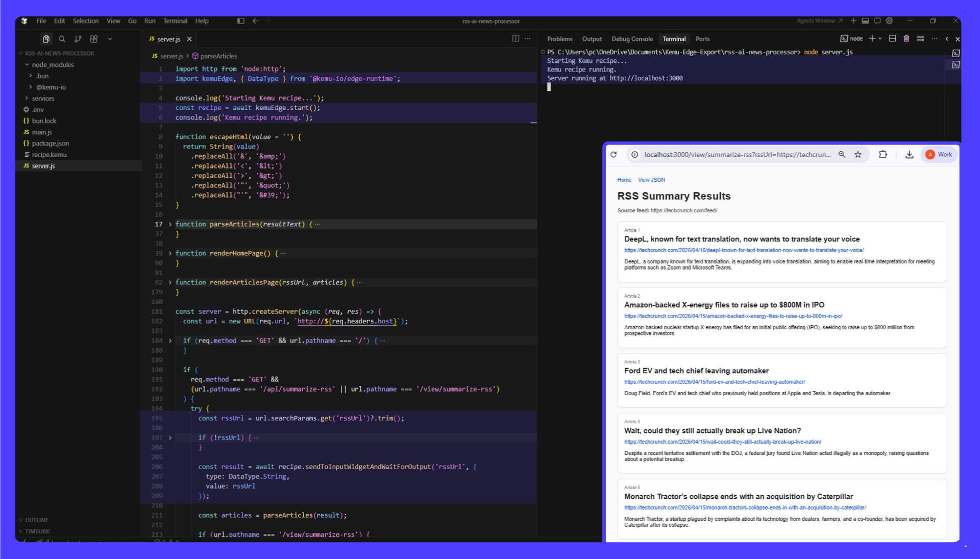Kill the active terminal with the trash icon
980x559 pixels.
pos(906,38)
